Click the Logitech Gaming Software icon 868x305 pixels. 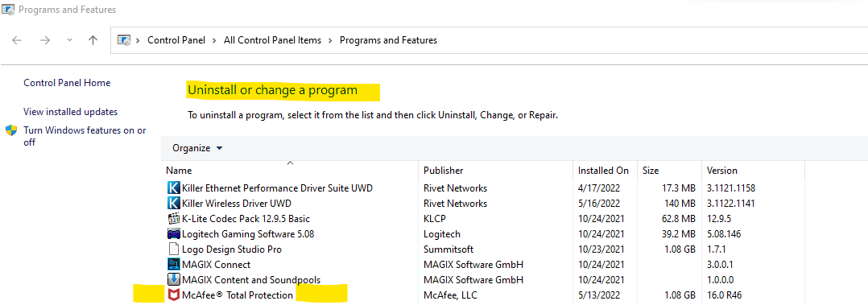point(173,233)
